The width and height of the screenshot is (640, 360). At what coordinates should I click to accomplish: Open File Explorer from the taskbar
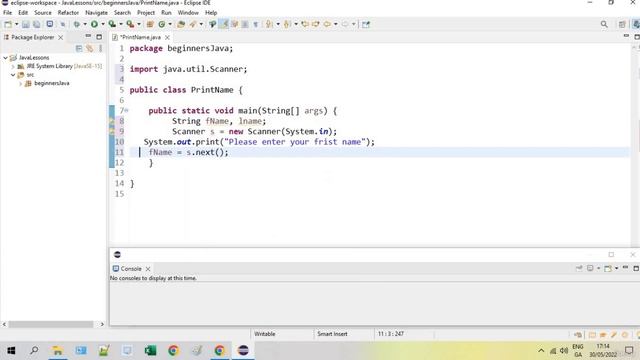[58, 350]
